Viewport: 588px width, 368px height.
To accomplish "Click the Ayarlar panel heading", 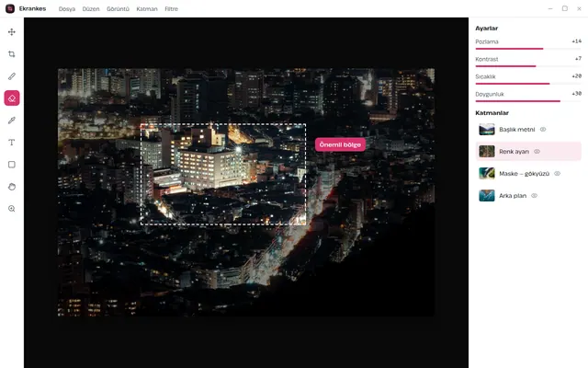I will pyautogui.click(x=486, y=29).
